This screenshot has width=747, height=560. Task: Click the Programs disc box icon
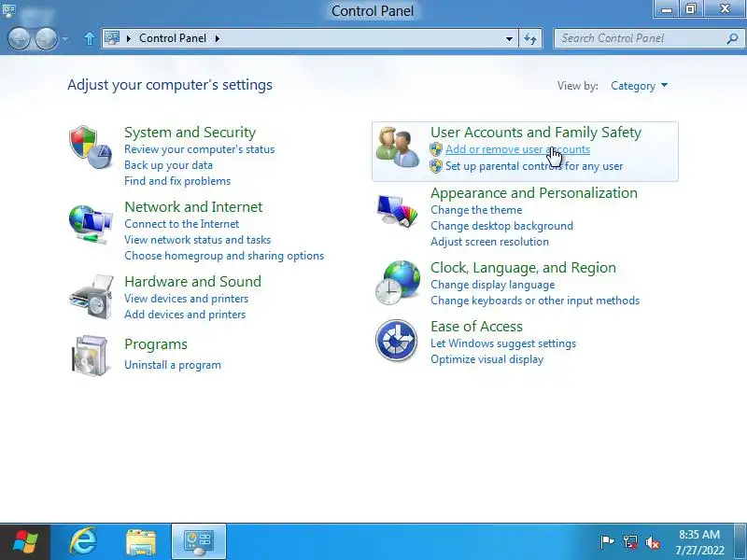click(90, 356)
